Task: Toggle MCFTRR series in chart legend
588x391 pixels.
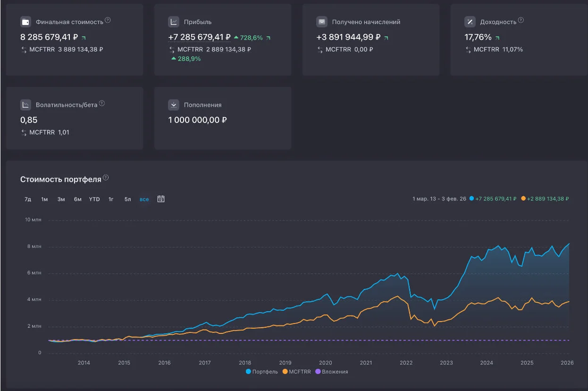Action: tap(296, 372)
